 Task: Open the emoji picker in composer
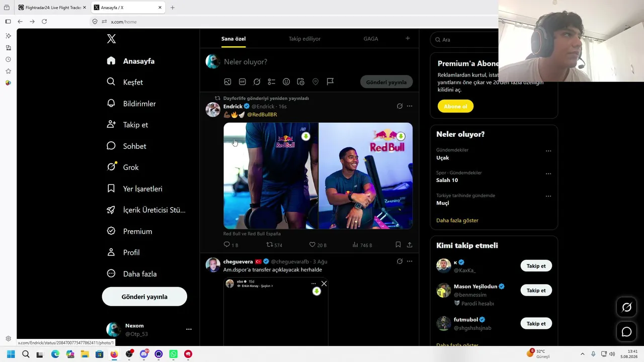(286, 82)
